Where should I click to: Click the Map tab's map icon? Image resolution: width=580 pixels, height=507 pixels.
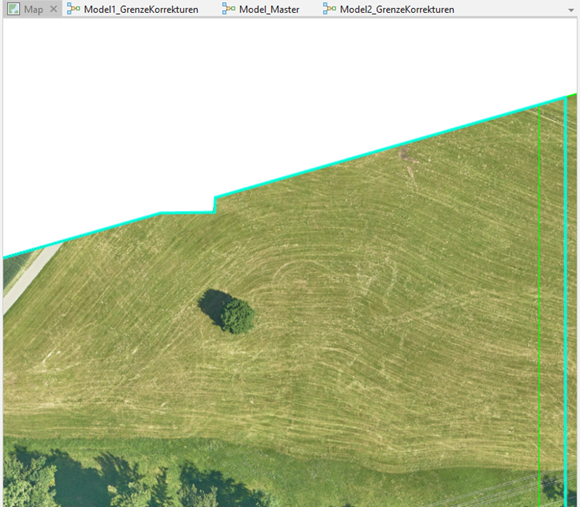click(14, 9)
